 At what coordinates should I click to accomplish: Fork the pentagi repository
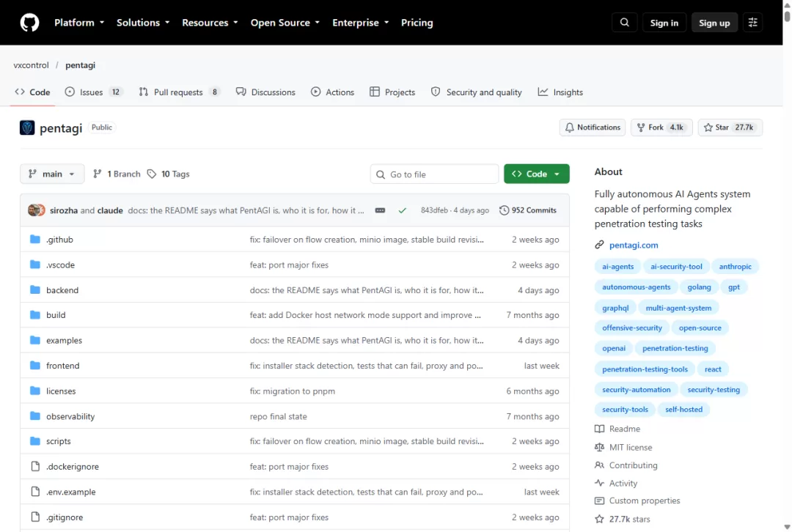click(x=661, y=128)
